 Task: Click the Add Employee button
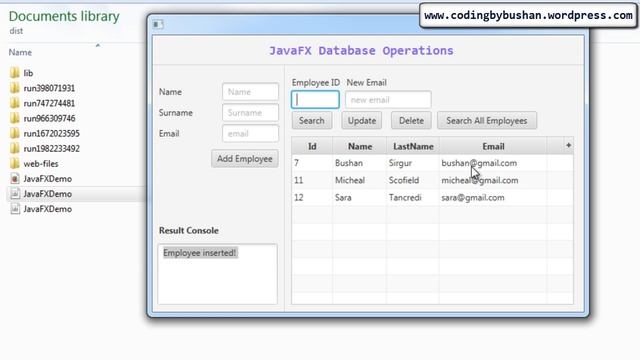245,159
